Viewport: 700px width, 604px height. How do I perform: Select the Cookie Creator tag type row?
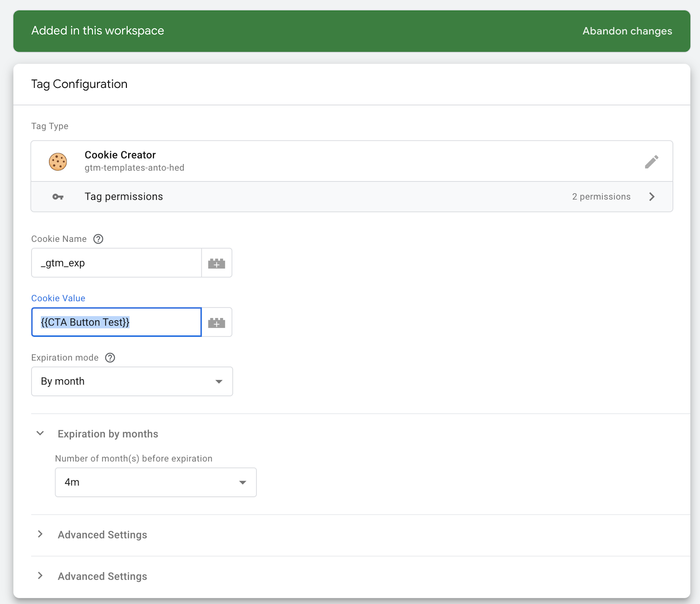click(x=306, y=161)
